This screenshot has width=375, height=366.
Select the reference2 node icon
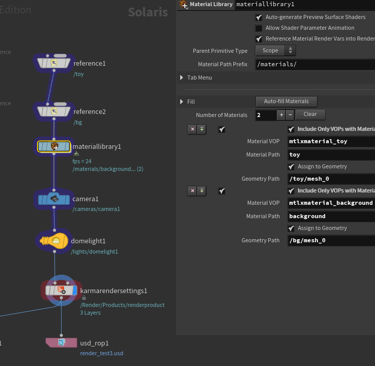54,111
